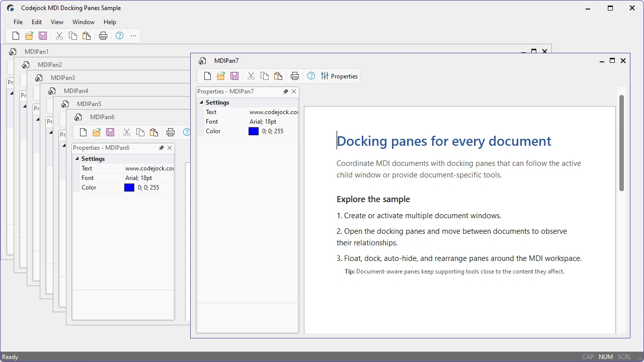This screenshot has height=362, width=644.
Task: Click Print icon in main toolbar
Action: tap(103, 36)
